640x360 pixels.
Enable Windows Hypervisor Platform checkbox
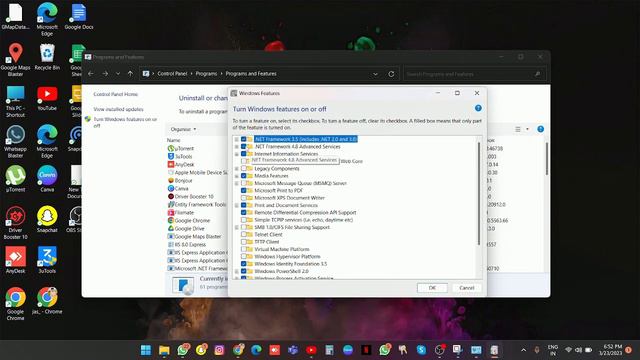tap(244, 257)
